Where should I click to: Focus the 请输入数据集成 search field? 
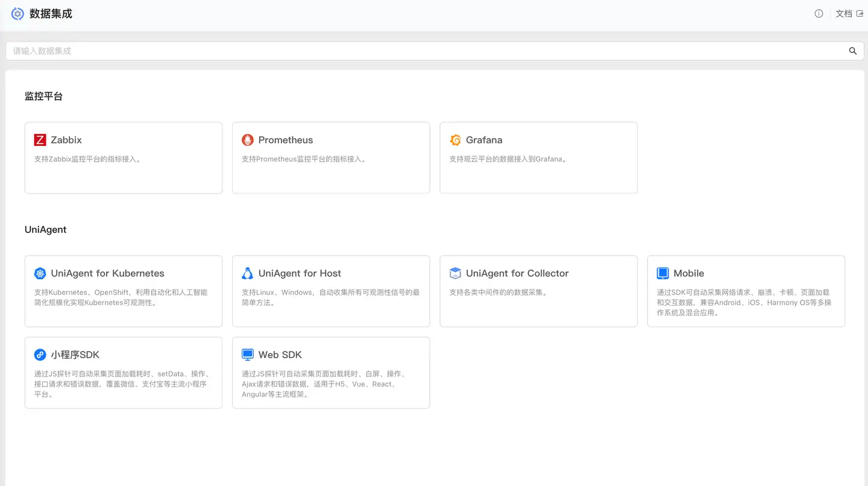click(422, 51)
